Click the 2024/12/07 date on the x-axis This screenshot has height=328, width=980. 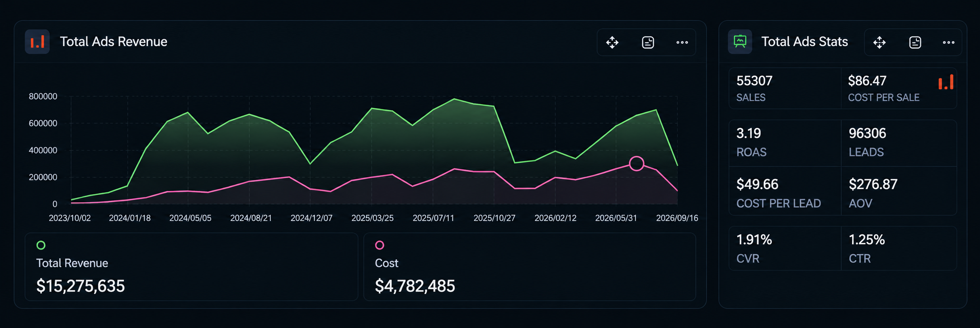pos(311,218)
